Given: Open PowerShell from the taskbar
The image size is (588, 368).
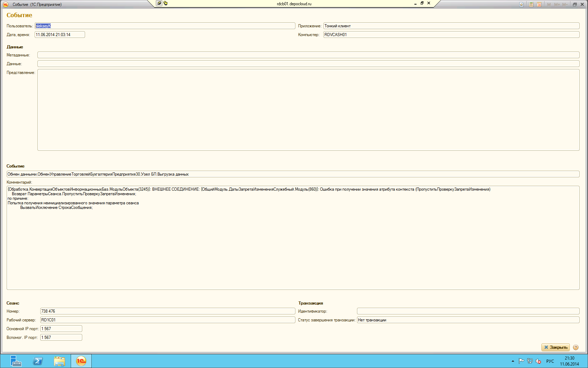Looking at the screenshot, I should click(38, 361).
